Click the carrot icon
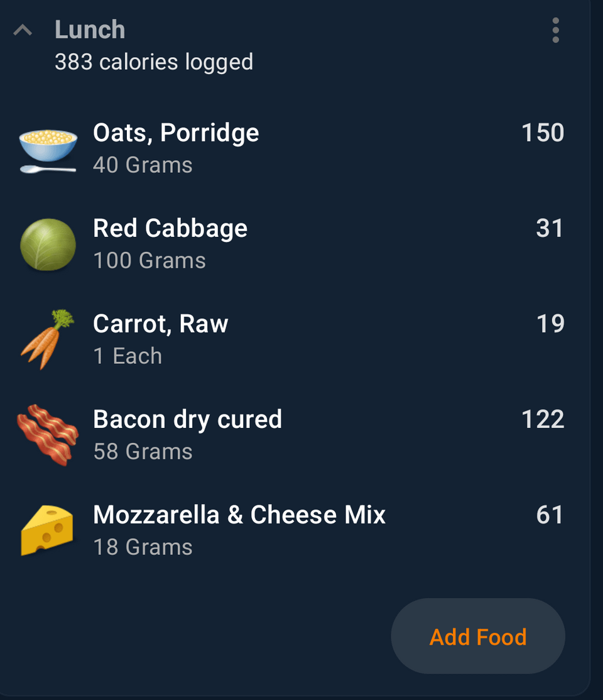The width and height of the screenshot is (603, 700). [x=48, y=340]
